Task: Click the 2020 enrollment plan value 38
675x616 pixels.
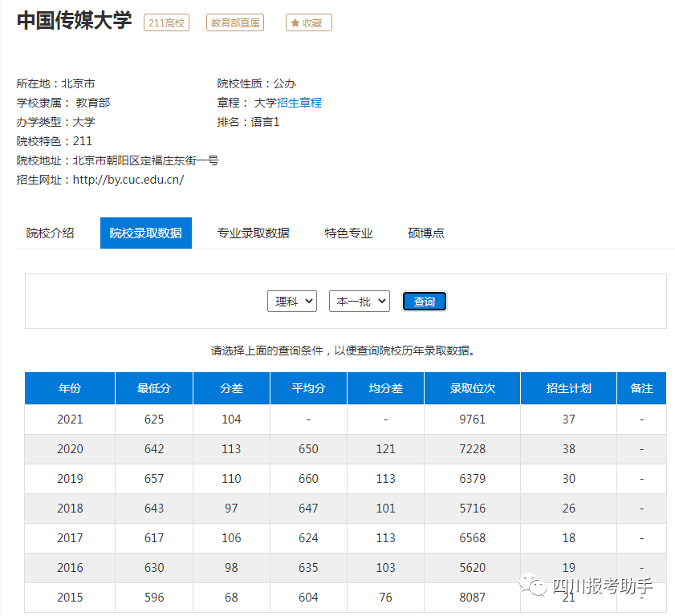Action: click(569, 449)
